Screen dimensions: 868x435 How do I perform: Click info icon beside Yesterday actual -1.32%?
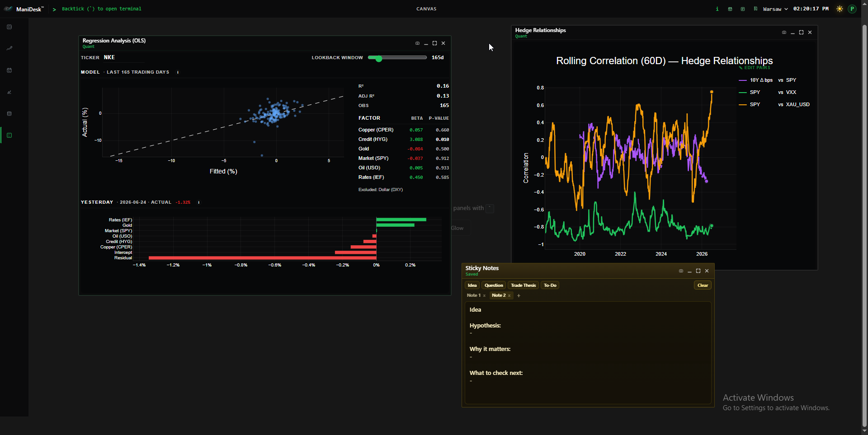(x=198, y=202)
